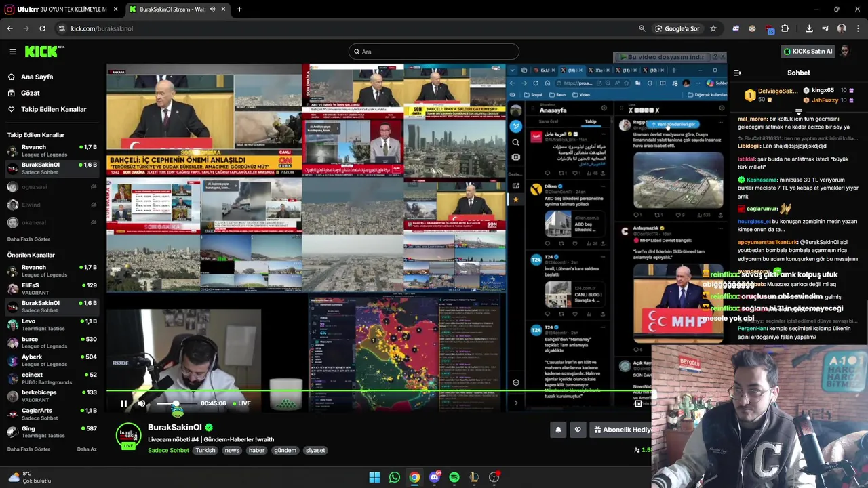Open Levo Teamfight Tactics channel
The width and height of the screenshot is (868, 488).
pyautogui.click(x=51, y=325)
